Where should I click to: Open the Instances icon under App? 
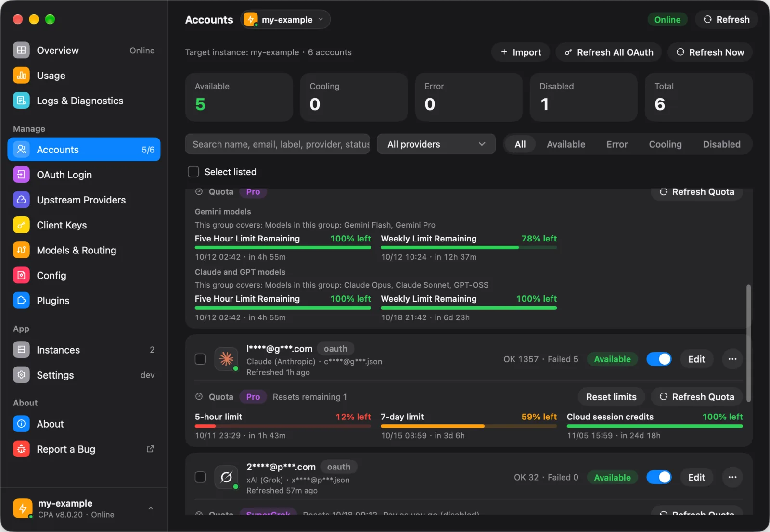coord(21,350)
